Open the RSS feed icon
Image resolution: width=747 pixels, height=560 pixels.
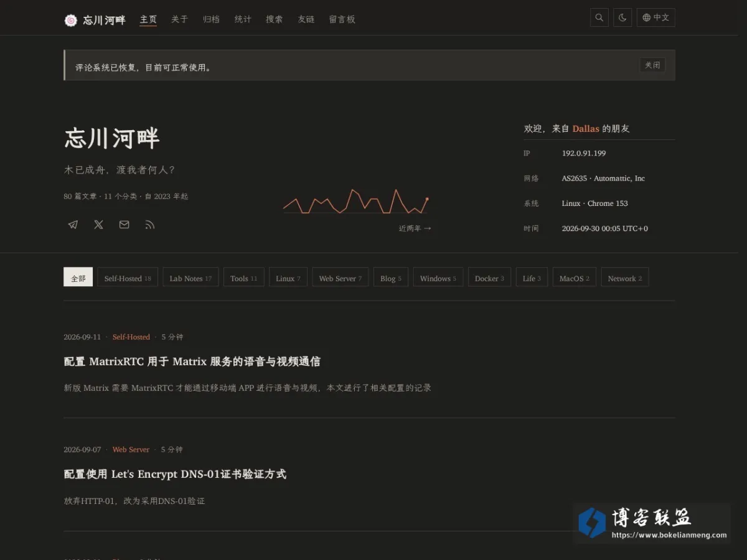149,225
